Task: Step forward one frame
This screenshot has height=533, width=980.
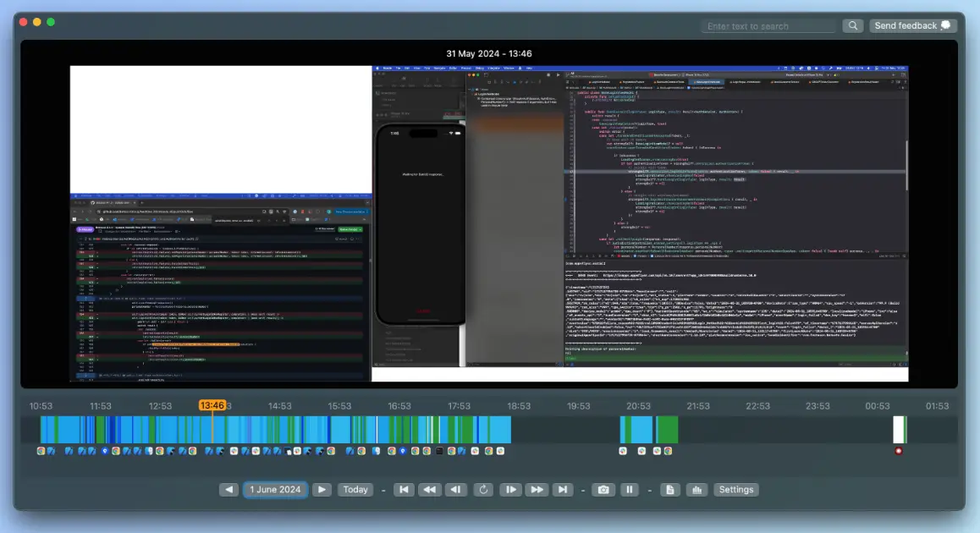Action: point(509,489)
